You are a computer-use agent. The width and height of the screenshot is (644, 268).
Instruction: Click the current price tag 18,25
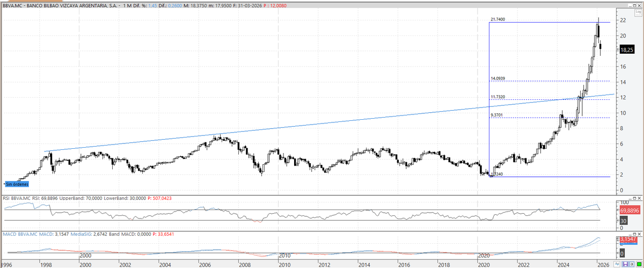pyautogui.click(x=627, y=49)
